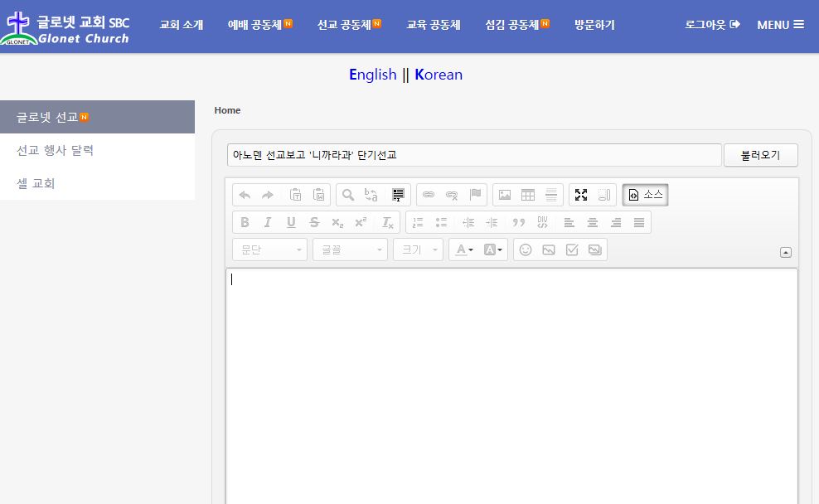The width and height of the screenshot is (819, 504).
Task: Toggle bold formatting in the editor
Action: click(x=245, y=222)
